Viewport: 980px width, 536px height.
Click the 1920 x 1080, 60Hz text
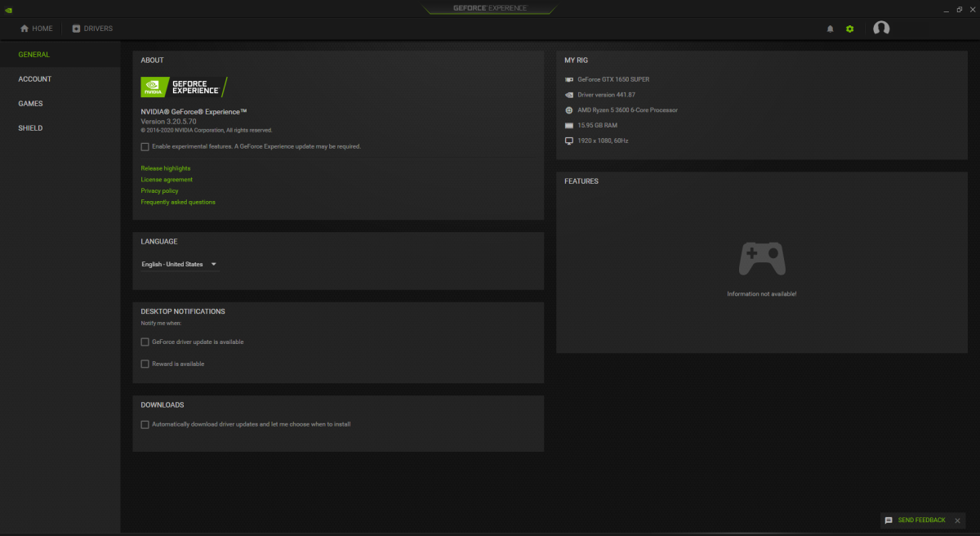[603, 141]
